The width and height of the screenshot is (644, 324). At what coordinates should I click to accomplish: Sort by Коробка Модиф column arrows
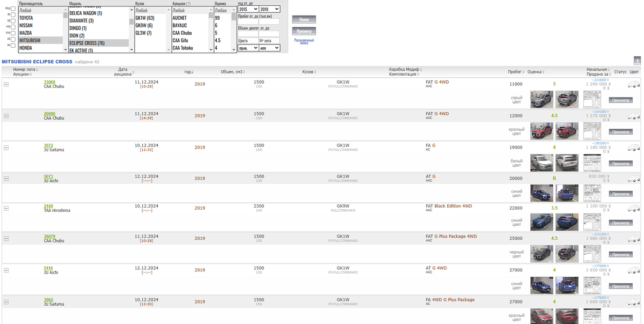click(x=422, y=70)
